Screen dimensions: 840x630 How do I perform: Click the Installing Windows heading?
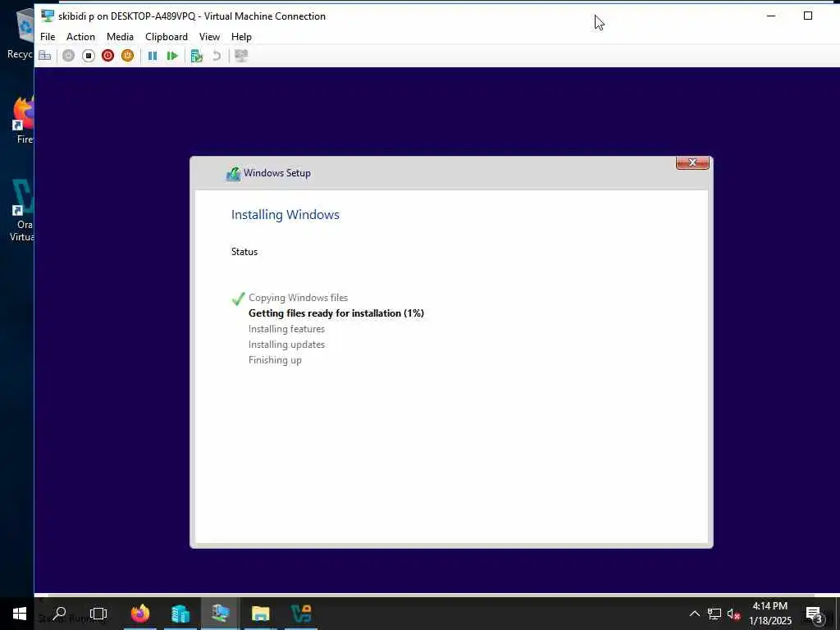click(285, 215)
